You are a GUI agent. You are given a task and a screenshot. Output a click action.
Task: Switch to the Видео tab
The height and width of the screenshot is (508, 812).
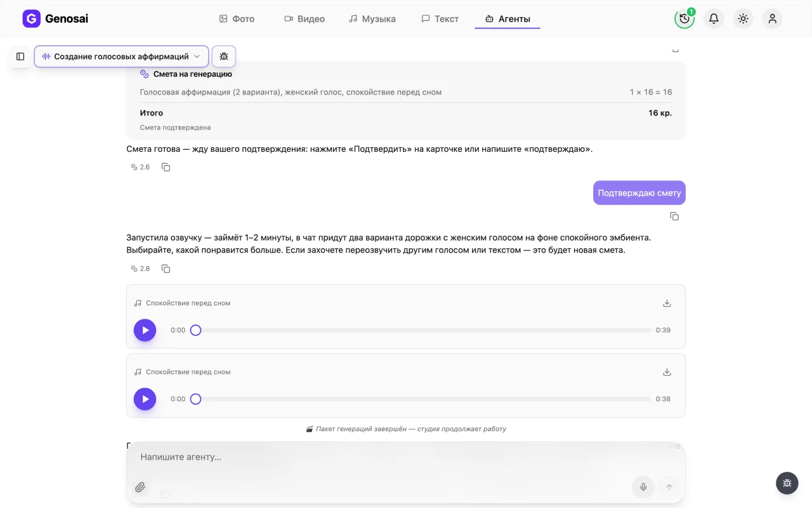(304, 19)
